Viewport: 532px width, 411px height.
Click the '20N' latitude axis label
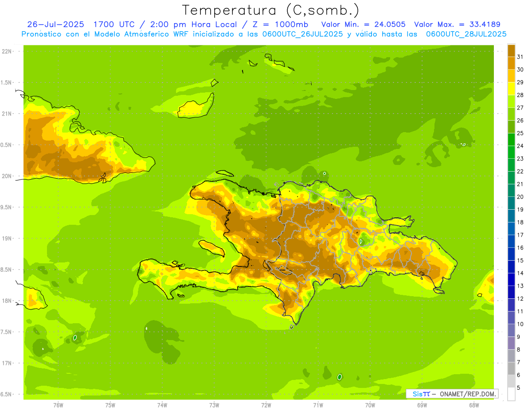pyautogui.click(x=6, y=176)
